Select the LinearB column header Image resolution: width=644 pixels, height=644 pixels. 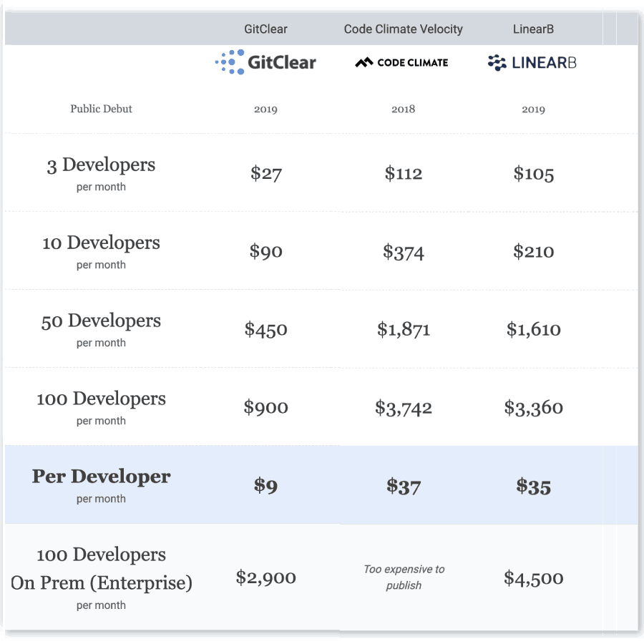tap(533, 29)
